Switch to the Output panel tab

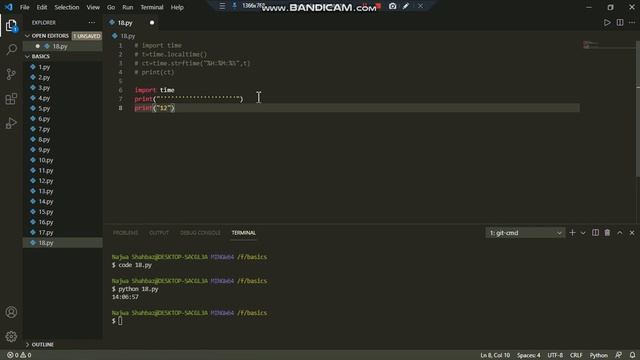(159, 233)
